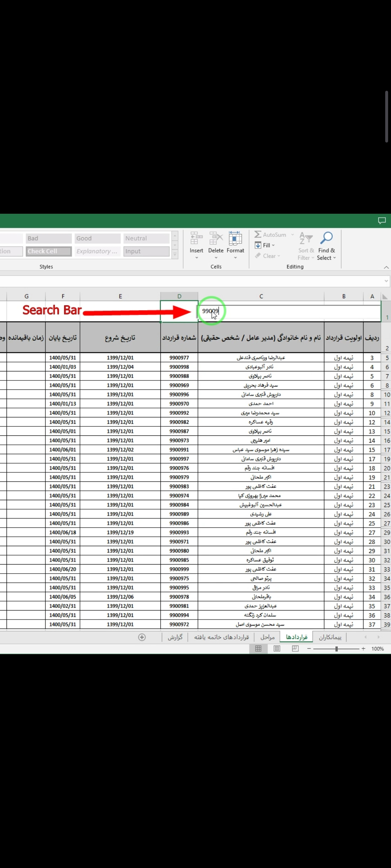This screenshot has height=868, width=391.
Task: Select the cell with date 1400/01/13
Action: tap(63, 404)
